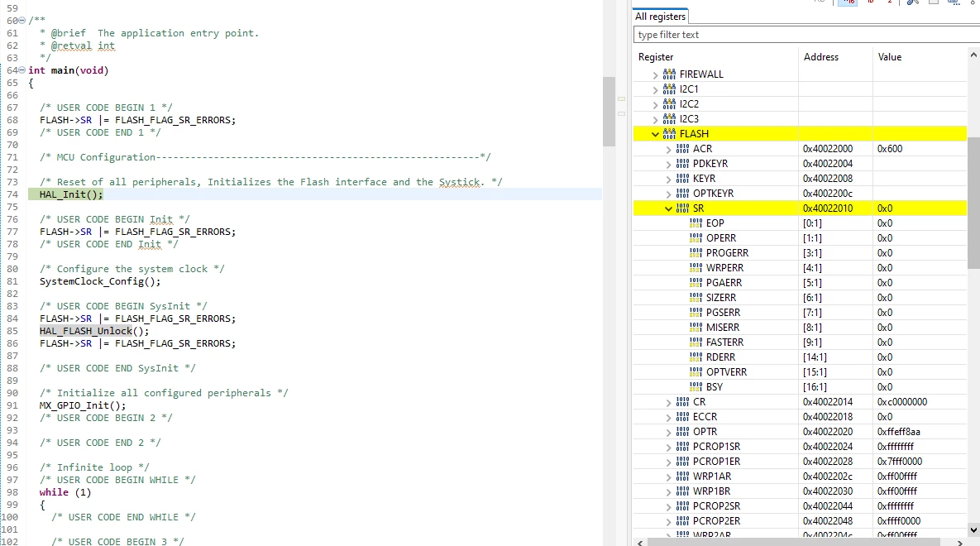
Task: Click the HAL_Init(); call on line 74
Action: click(71, 194)
